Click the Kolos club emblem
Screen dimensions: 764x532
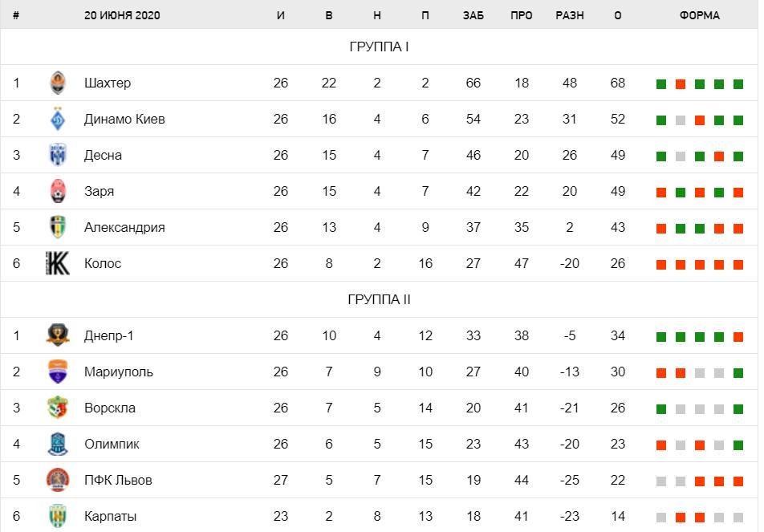(58, 263)
